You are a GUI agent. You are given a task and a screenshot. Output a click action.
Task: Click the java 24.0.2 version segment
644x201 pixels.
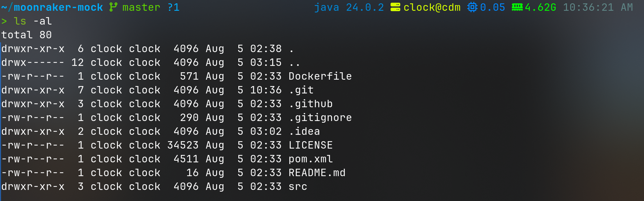(349, 7)
